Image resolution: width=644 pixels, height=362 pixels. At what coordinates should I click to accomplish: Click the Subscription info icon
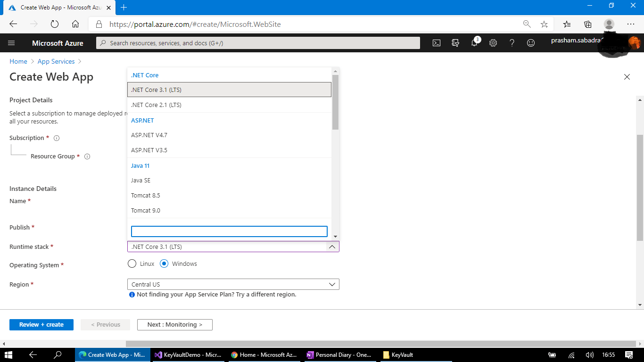pyautogui.click(x=57, y=138)
